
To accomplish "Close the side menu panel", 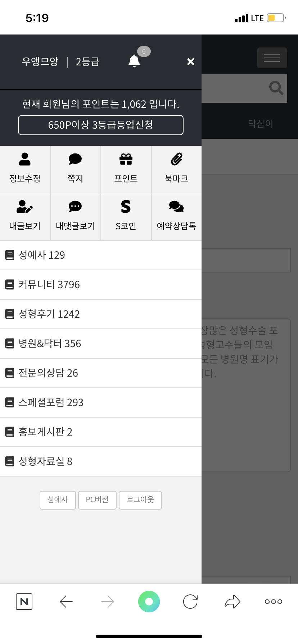I will point(191,62).
